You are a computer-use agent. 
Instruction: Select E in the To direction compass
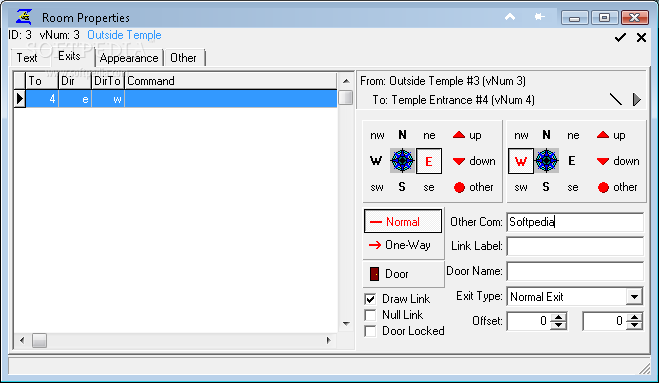point(572,161)
